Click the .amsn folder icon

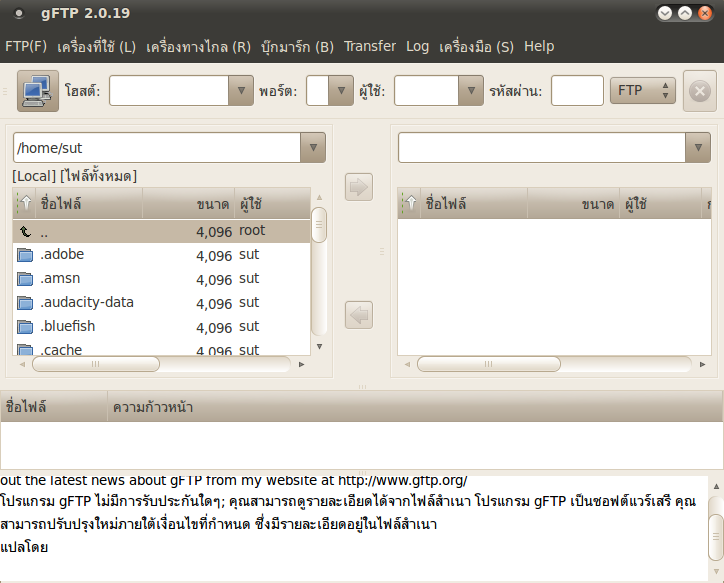(x=25, y=279)
